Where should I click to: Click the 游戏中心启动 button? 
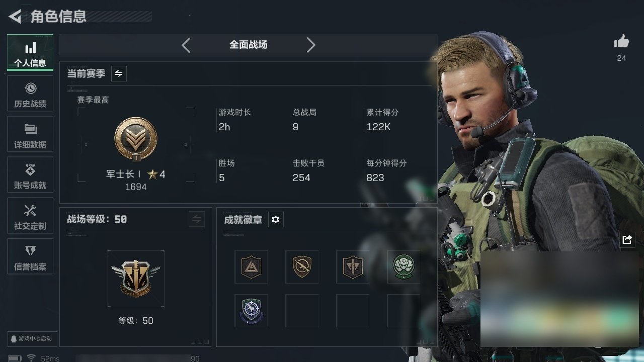point(31,339)
